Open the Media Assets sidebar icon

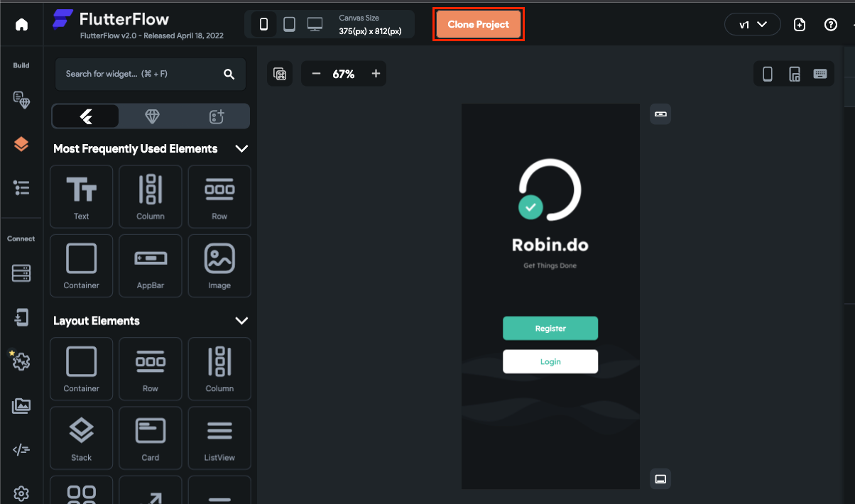click(21, 405)
